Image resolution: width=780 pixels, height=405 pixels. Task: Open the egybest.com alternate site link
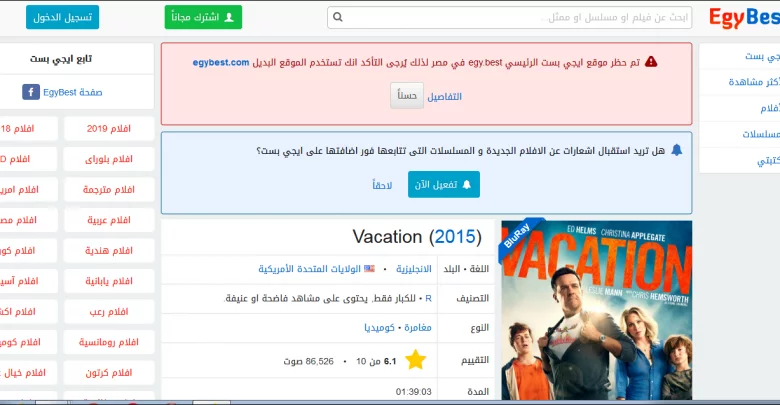(x=221, y=63)
